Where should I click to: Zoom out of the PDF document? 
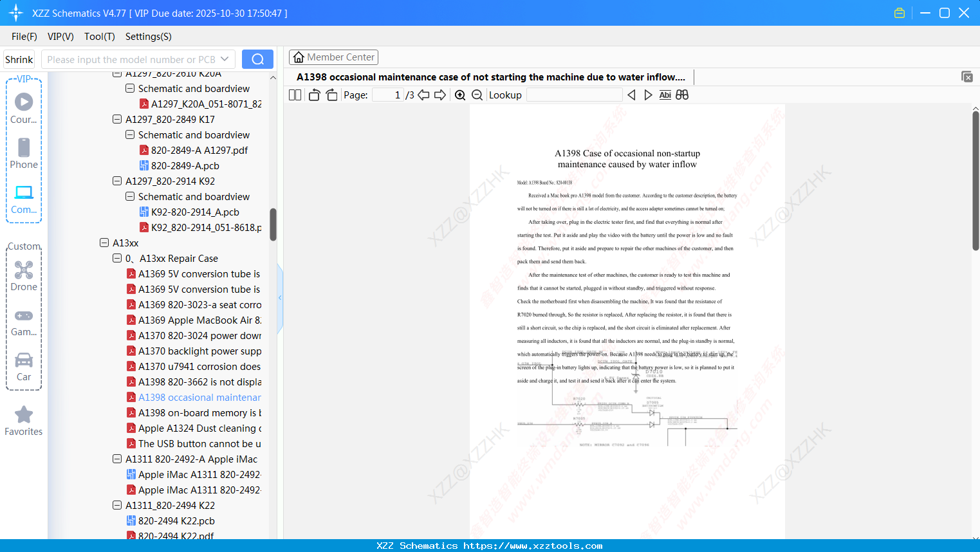point(477,95)
